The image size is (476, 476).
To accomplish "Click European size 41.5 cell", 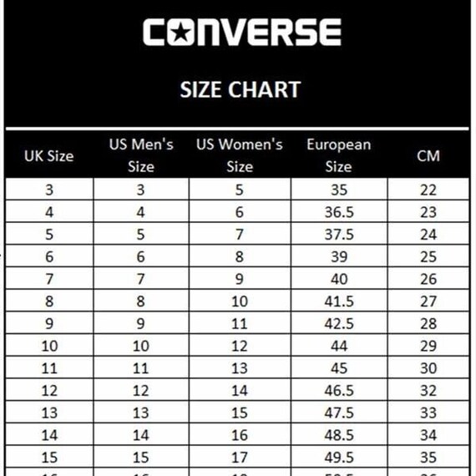I will pyautogui.click(x=339, y=301).
